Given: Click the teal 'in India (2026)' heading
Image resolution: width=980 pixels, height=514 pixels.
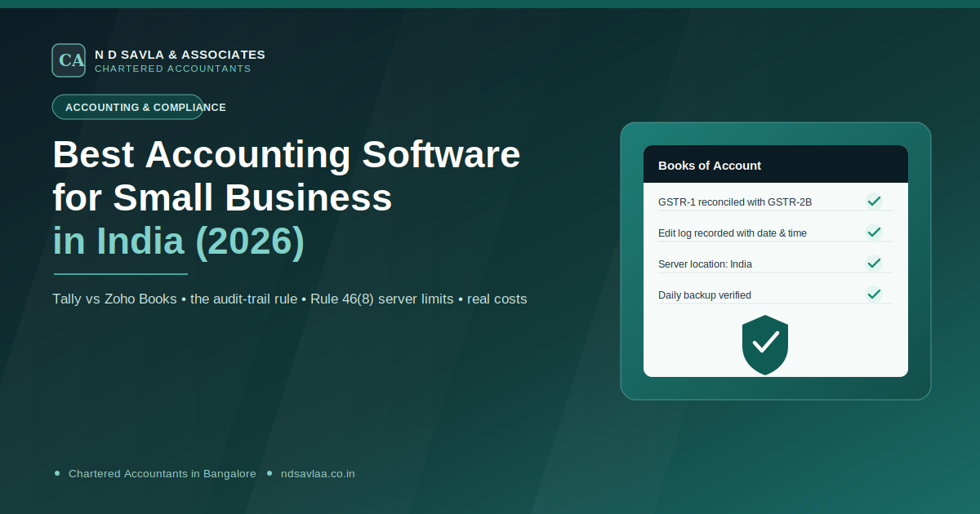Looking at the screenshot, I should (179, 241).
